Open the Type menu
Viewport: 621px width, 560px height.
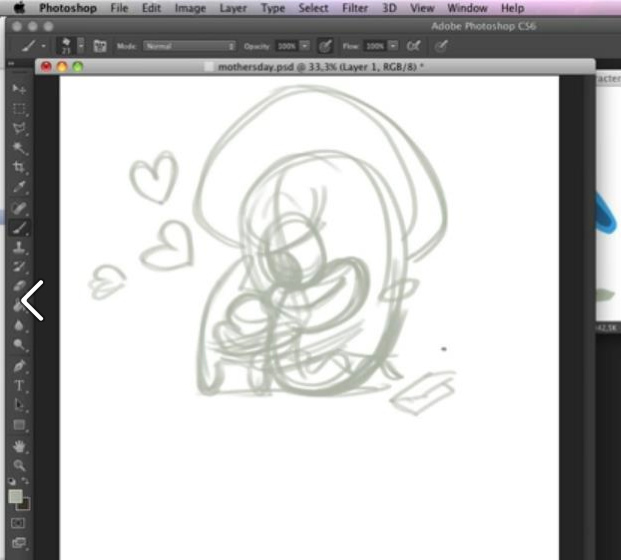tap(273, 8)
